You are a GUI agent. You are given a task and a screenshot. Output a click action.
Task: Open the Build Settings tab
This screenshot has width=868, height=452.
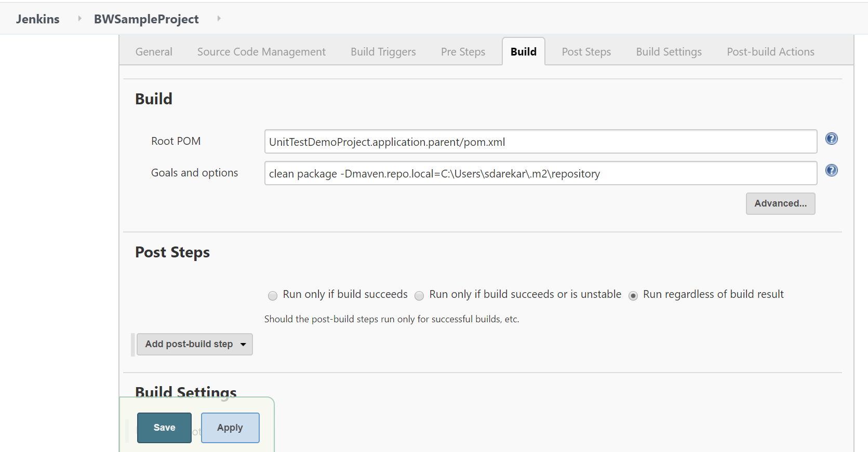(669, 52)
